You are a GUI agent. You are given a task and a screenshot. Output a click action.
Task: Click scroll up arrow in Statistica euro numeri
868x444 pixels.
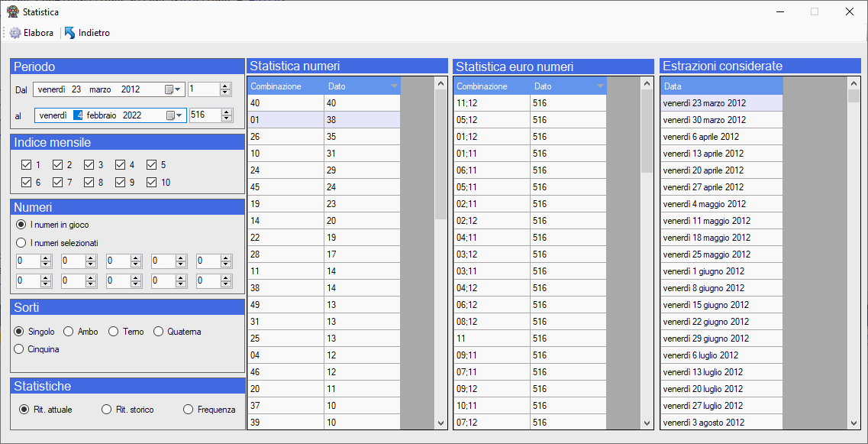tap(647, 83)
